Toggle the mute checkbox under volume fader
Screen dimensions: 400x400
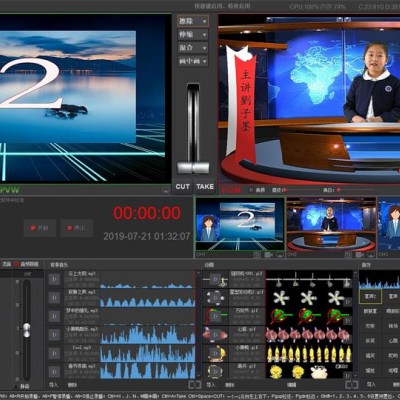[15, 386]
